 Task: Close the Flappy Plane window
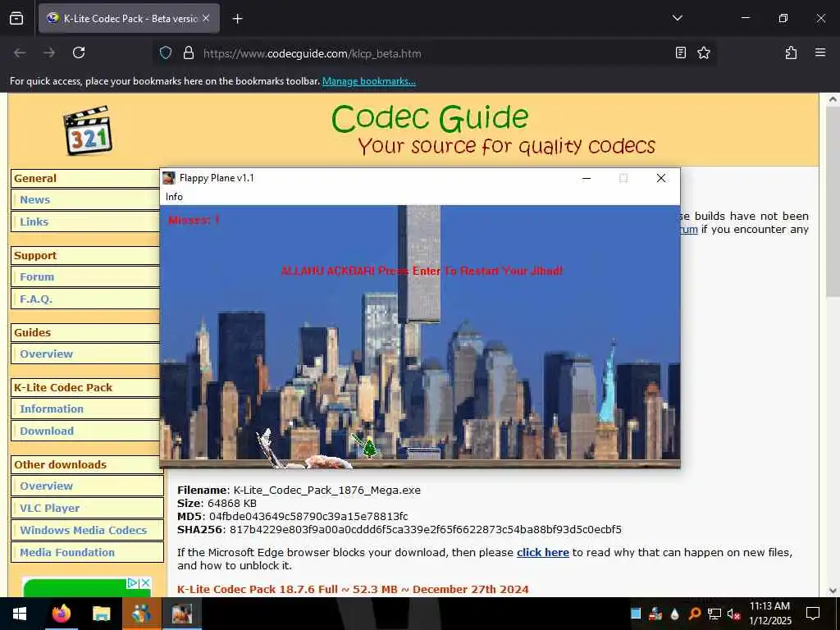pos(661,178)
